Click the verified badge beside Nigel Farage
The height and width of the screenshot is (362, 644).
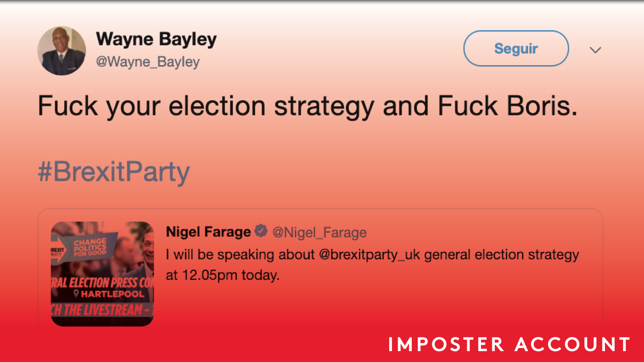pyautogui.click(x=261, y=231)
